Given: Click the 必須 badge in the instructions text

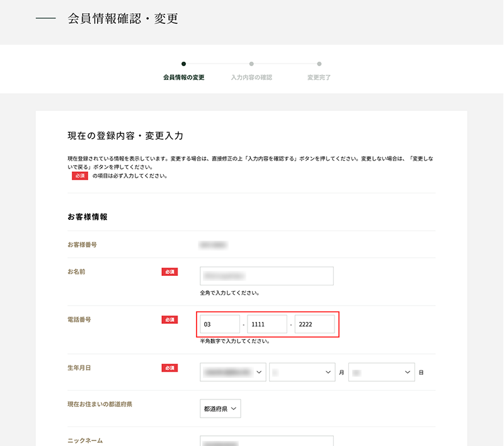Looking at the screenshot, I should point(79,176).
